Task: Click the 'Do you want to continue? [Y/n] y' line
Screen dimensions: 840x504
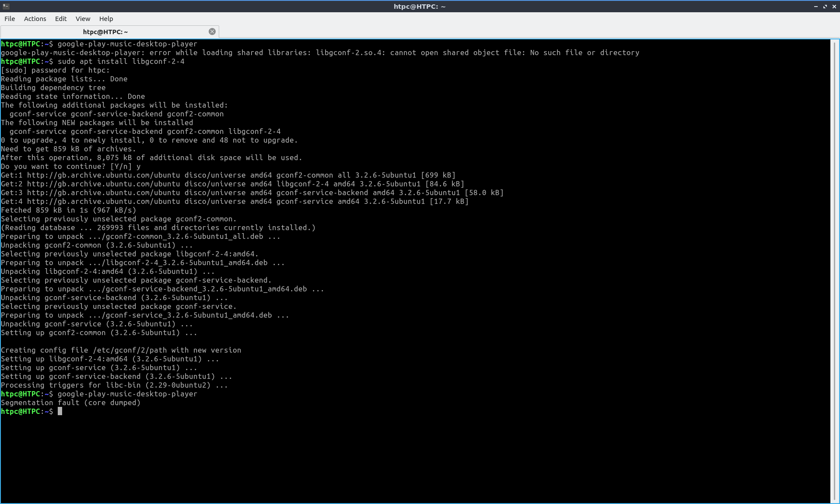Action: (x=71, y=166)
